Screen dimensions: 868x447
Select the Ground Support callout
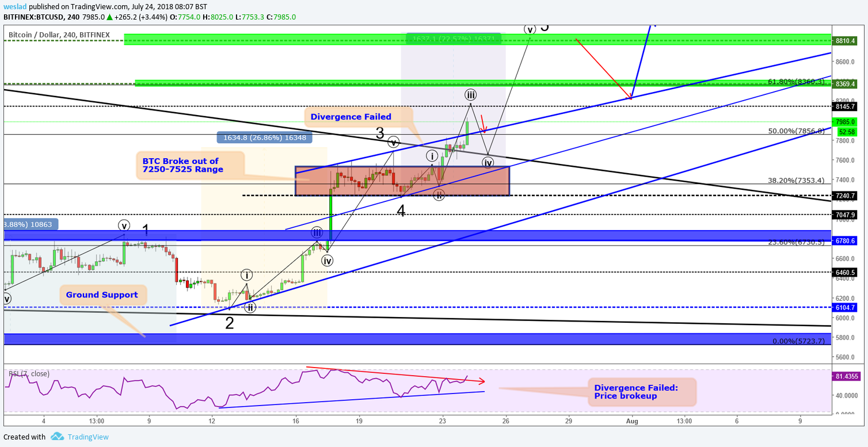[x=102, y=295]
